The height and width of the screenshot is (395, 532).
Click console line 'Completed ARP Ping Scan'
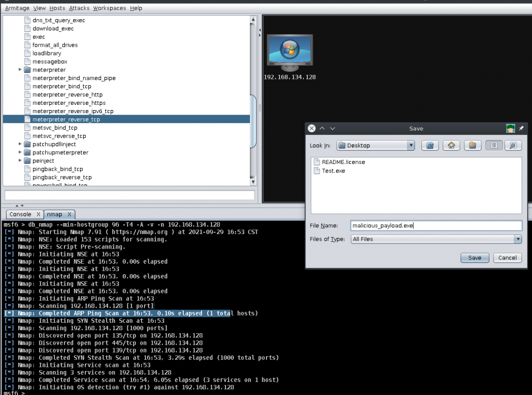[x=131, y=314]
